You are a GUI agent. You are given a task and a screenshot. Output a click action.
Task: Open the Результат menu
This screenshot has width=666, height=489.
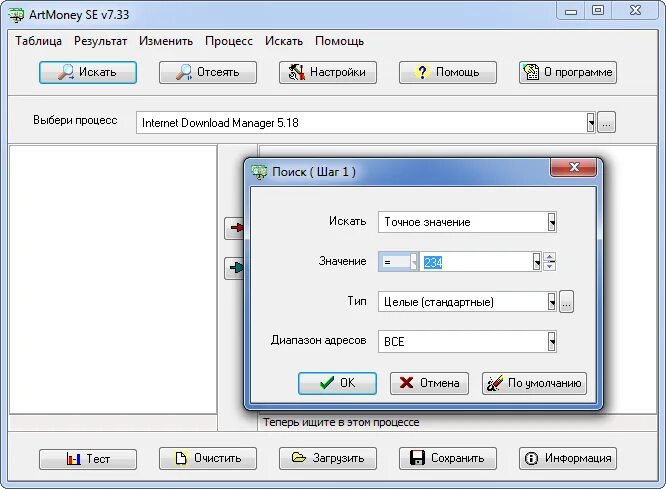tap(101, 41)
